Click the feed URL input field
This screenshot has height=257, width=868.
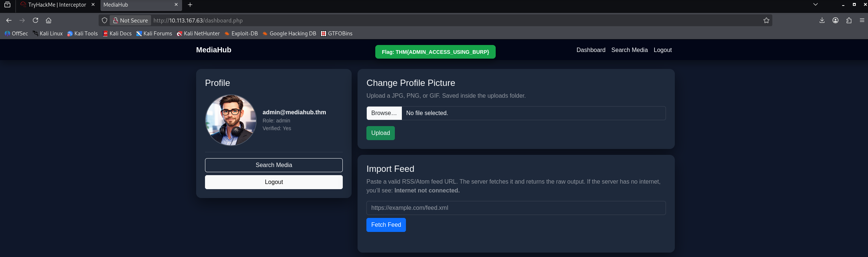pos(516,208)
